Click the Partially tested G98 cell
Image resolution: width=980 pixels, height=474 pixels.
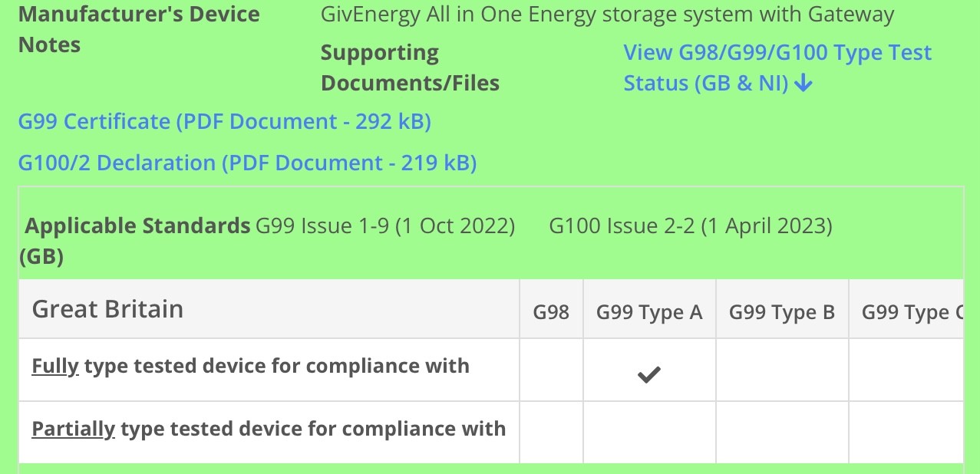pyautogui.click(x=551, y=433)
